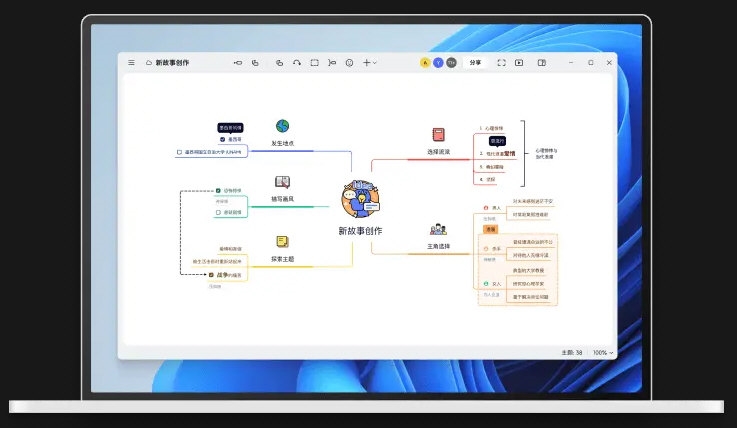Select the central topic 新故事创作
737x428 pixels.
(361, 231)
